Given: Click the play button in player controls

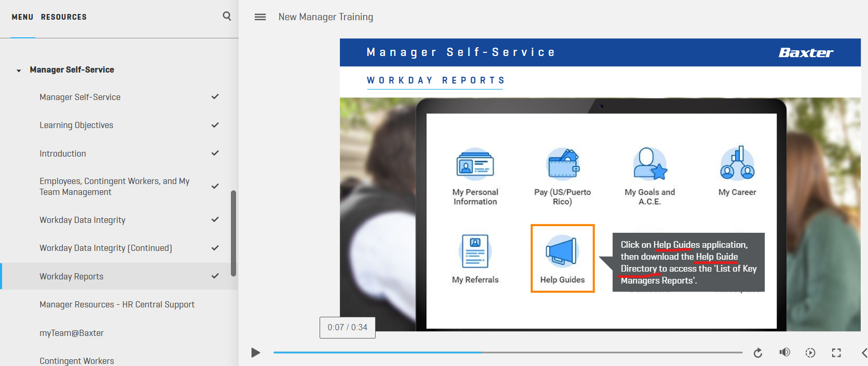Looking at the screenshot, I should pyautogui.click(x=255, y=353).
